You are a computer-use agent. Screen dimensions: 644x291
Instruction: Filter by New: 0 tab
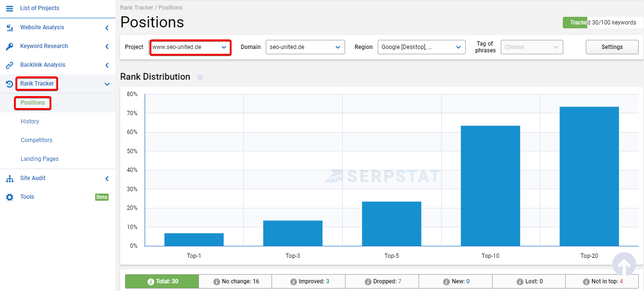point(456,281)
